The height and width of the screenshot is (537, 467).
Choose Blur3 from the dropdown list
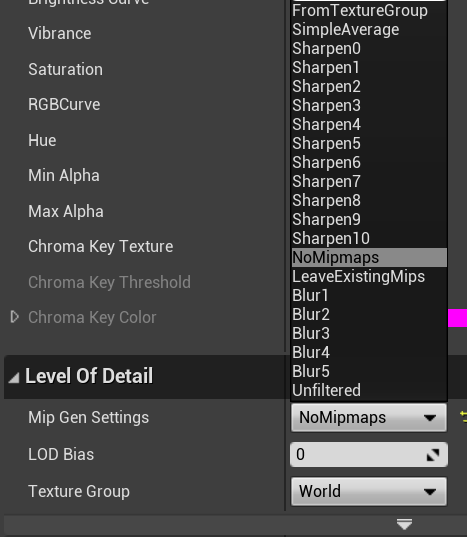[x=369, y=333]
